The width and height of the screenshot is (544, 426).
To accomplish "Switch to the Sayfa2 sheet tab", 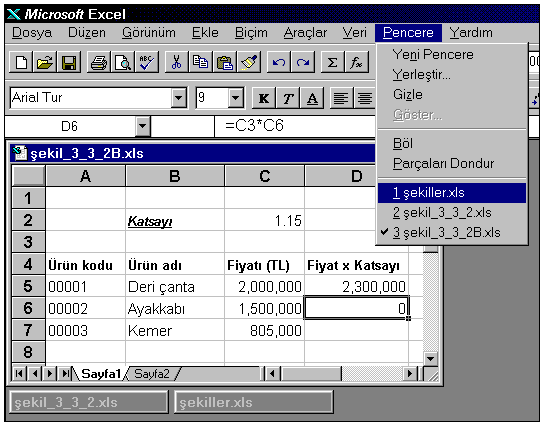I will pyautogui.click(x=152, y=374).
